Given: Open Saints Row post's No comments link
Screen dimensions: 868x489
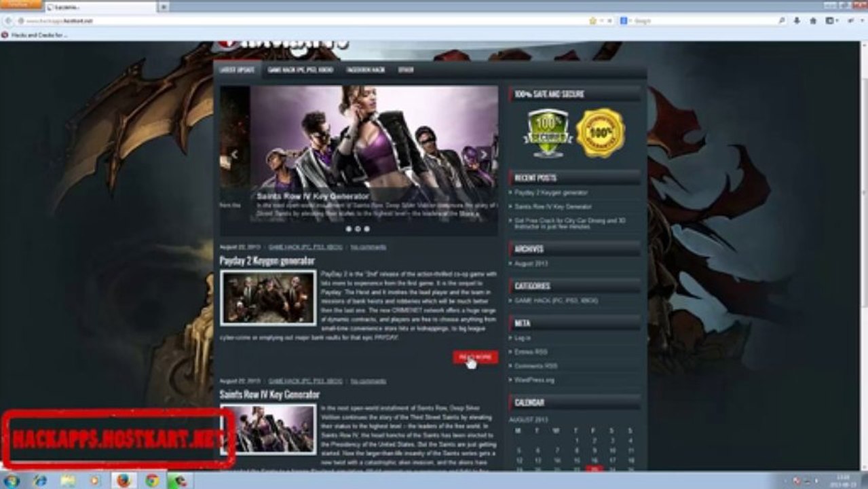Looking at the screenshot, I should [369, 381].
